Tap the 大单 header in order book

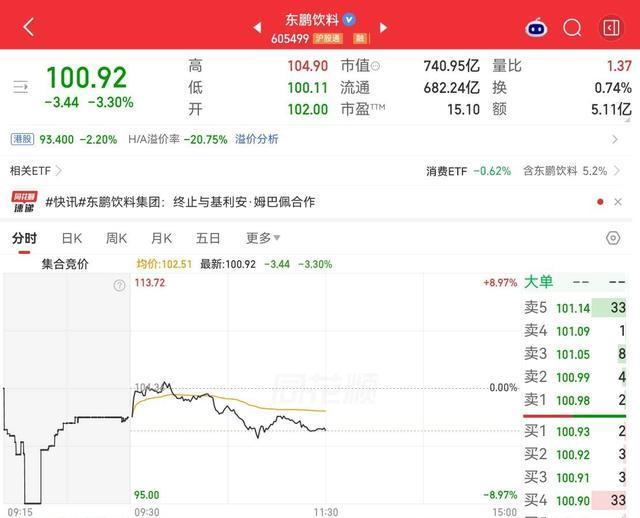(538, 282)
